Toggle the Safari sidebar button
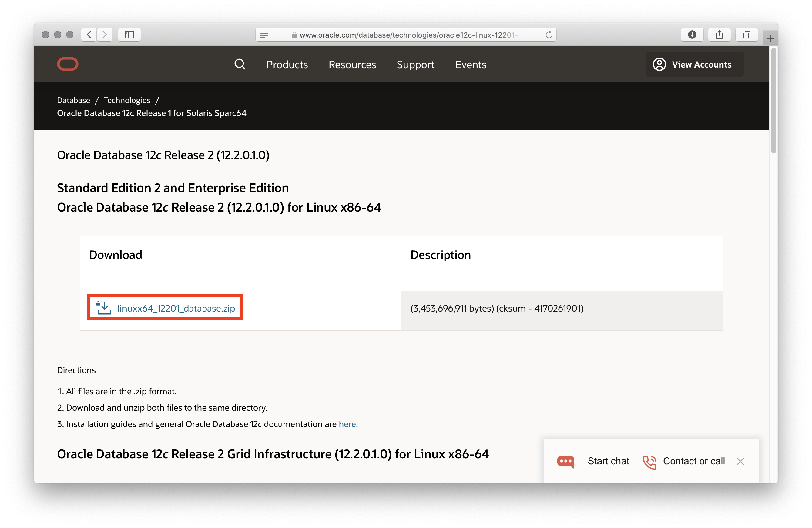The width and height of the screenshot is (812, 528). tap(129, 35)
